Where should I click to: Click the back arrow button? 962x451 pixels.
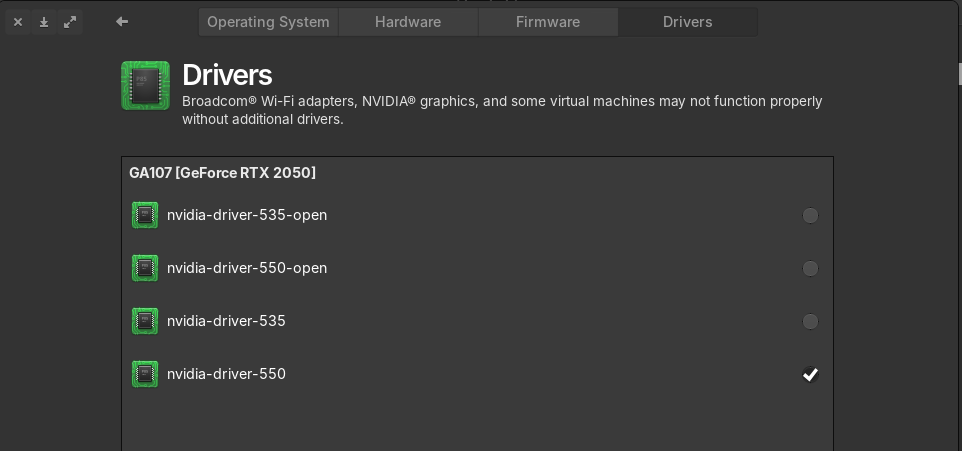click(121, 21)
